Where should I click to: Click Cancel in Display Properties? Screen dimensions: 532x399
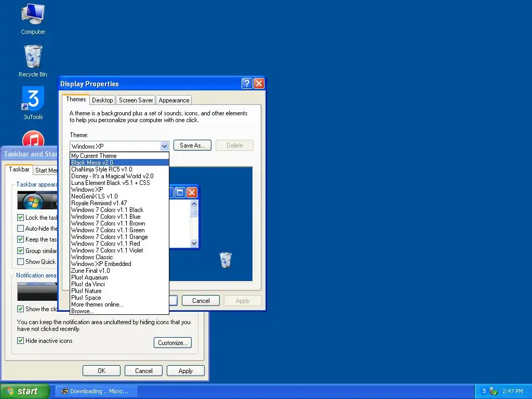pyautogui.click(x=201, y=301)
